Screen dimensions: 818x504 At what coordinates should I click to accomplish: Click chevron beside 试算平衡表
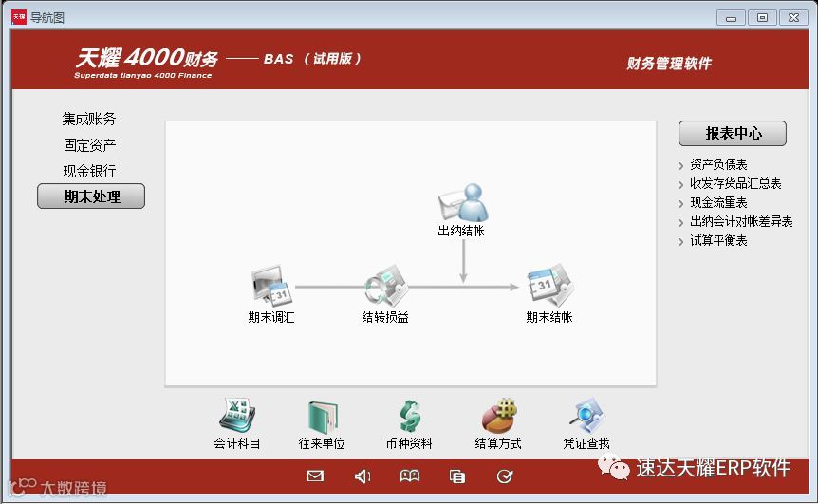click(680, 242)
